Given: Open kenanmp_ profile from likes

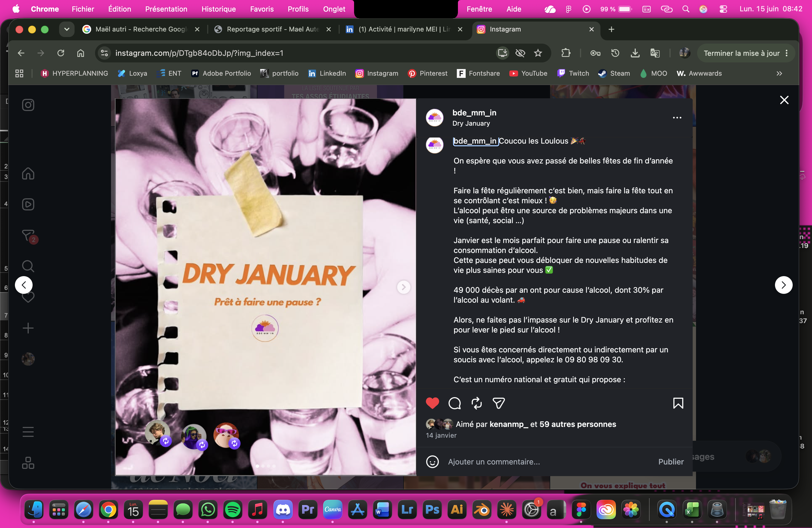Looking at the screenshot, I should [509, 424].
